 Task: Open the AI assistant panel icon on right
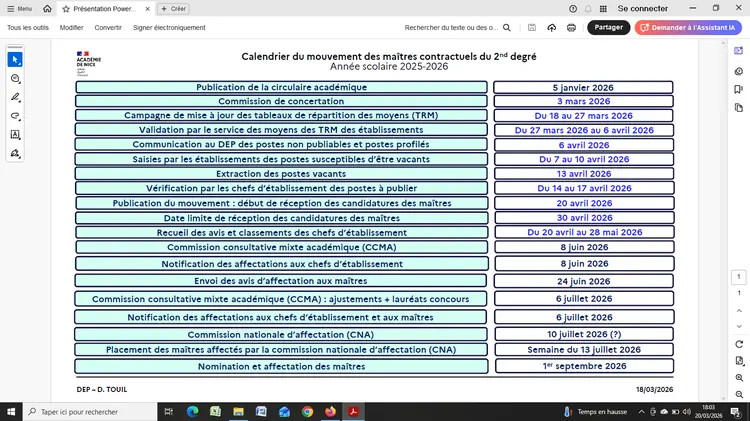coord(739,51)
